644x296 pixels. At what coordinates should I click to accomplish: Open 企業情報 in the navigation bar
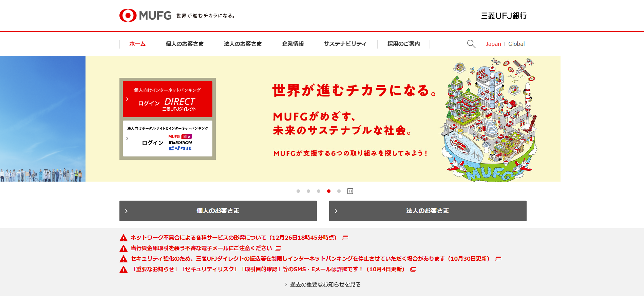pyautogui.click(x=293, y=44)
